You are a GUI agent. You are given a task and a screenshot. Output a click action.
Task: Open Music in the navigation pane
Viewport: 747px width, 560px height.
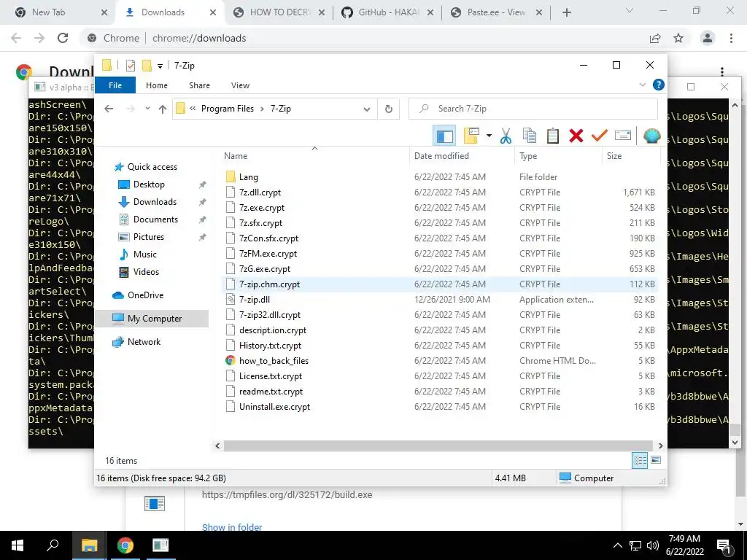pos(137,254)
